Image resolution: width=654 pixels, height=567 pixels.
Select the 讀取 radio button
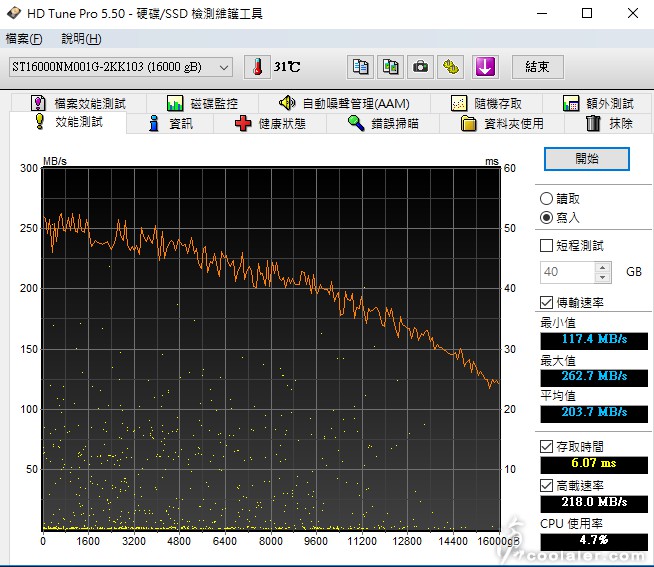(546, 199)
